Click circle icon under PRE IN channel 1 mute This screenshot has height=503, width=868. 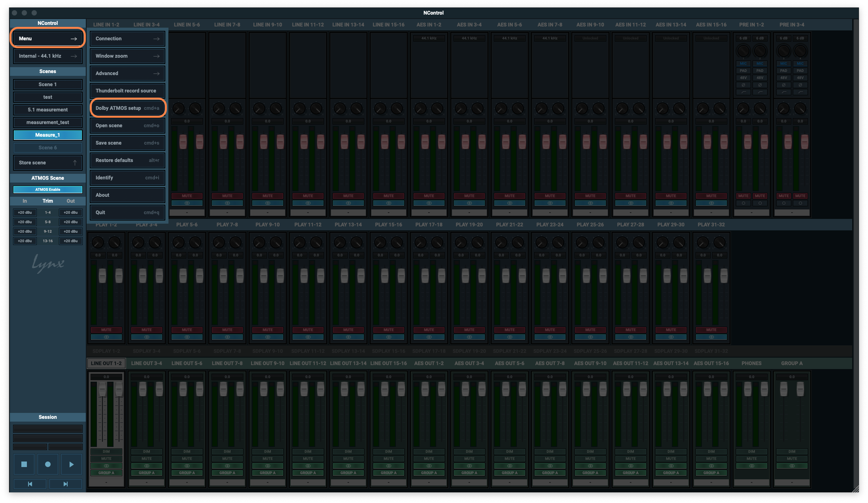tap(743, 203)
